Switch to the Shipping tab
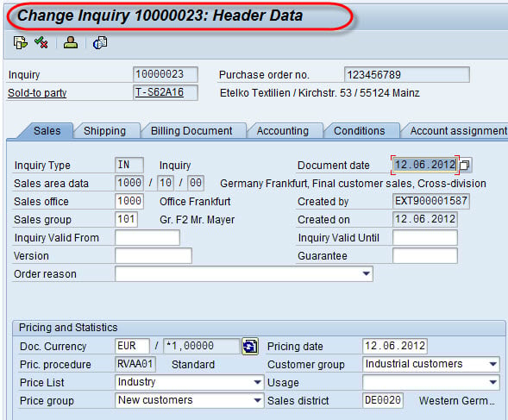This screenshot has height=420, width=508. [x=104, y=131]
